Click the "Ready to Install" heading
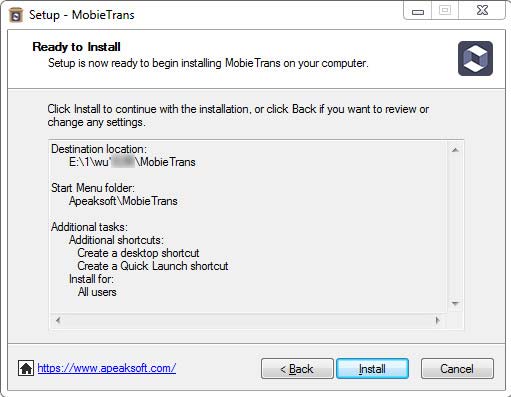Image resolution: width=511 pixels, height=397 pixels. [x=77, y=47]
